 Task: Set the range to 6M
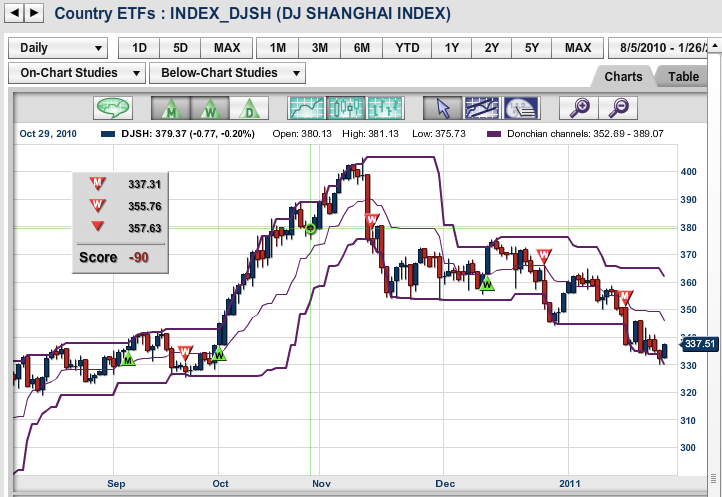(361, 48)
